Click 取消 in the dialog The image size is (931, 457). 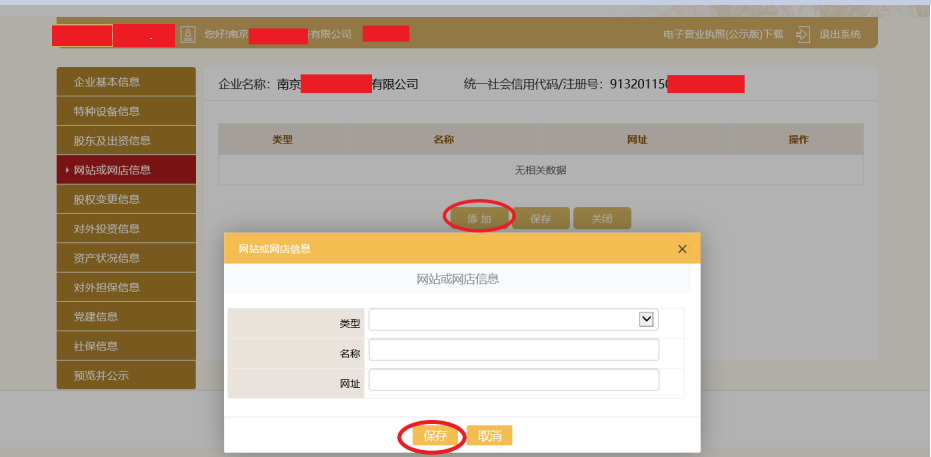489,436
